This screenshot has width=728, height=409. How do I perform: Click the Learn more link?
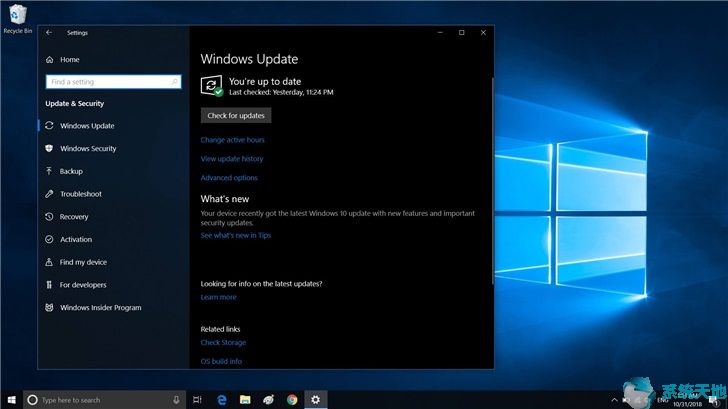pyautogui.click(x=218, y=297)
